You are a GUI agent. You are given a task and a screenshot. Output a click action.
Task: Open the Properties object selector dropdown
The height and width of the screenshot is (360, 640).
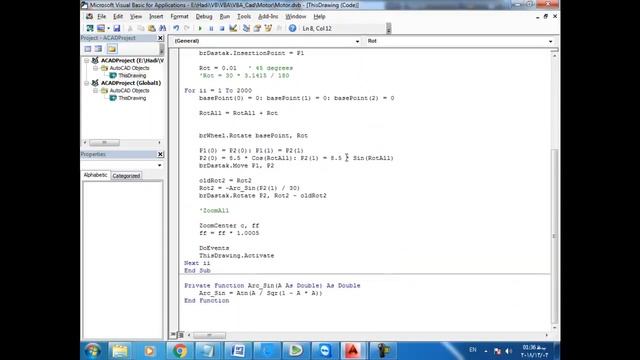pyautogui.click(x=159, y=165)
